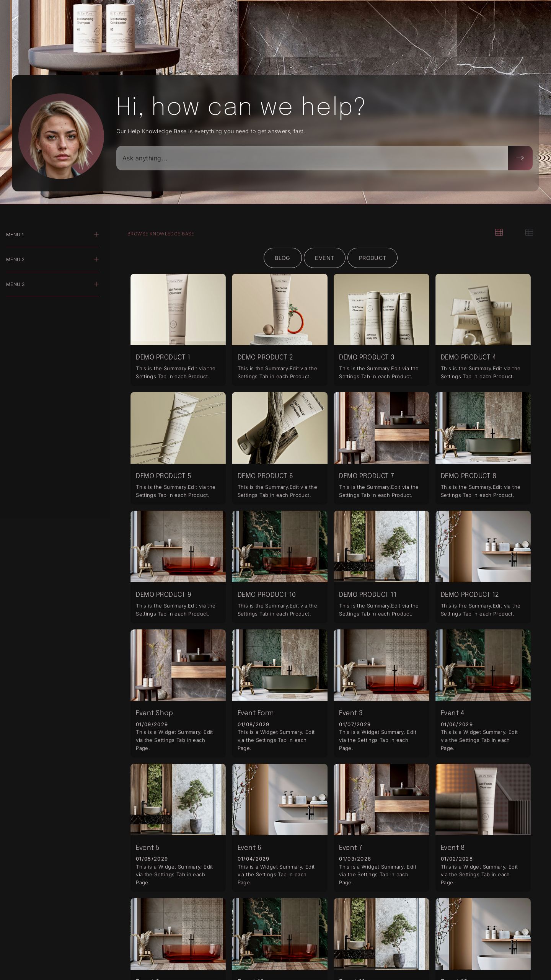This screenshot has height=980, width=551.
Task: Open the Event Form title link
Action: pos(256,713)
